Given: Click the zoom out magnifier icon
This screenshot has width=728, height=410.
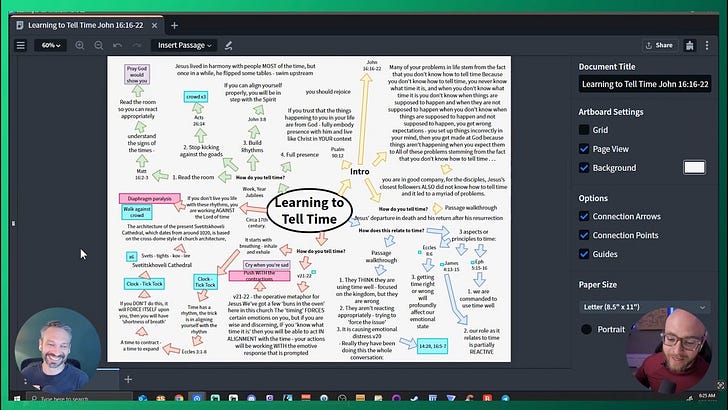Looking at the screenshot, I should point(99,46).
